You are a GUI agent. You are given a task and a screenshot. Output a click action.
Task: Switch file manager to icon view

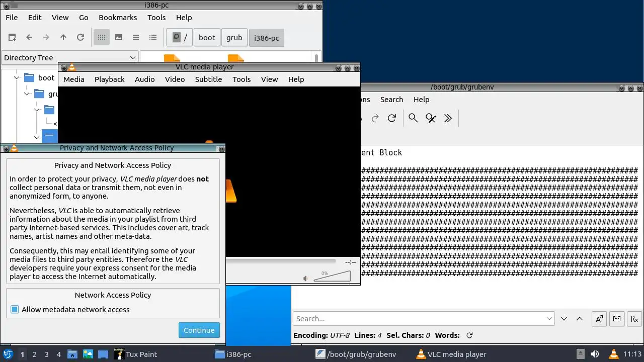pyautogui.click(x=102, y=37)
